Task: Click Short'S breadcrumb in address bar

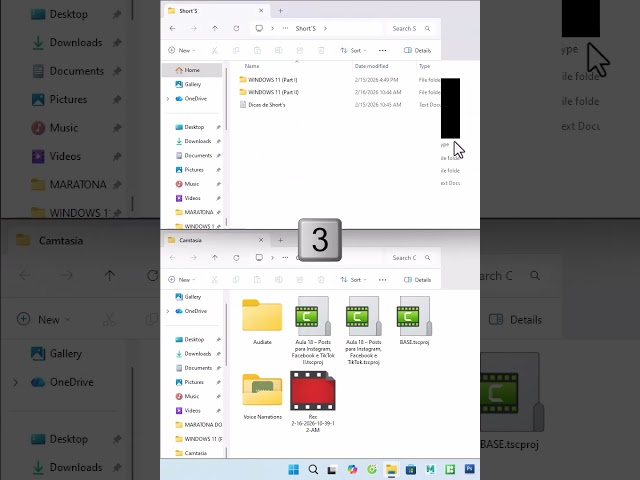Action: 306,29
